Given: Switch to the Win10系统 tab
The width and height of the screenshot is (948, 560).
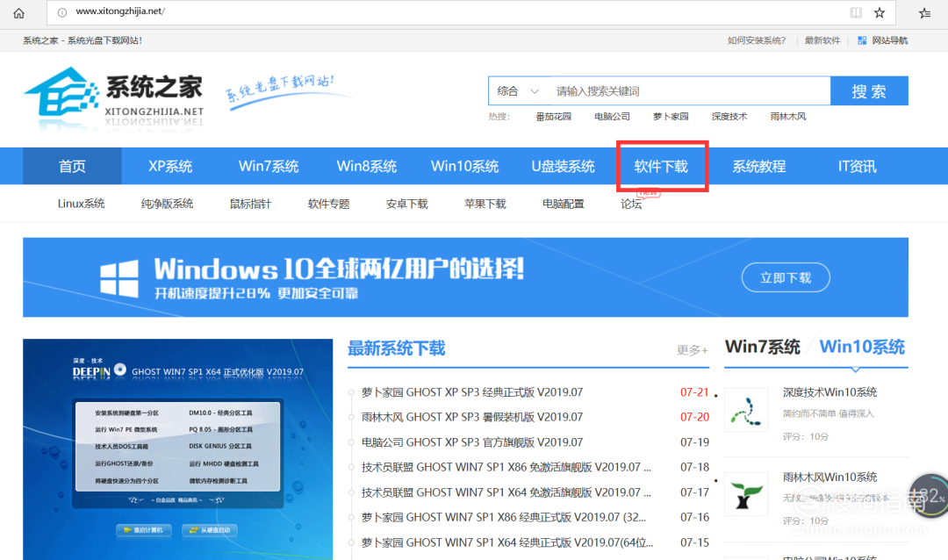Looking at the screenshot, I should (x=862, y=347).
